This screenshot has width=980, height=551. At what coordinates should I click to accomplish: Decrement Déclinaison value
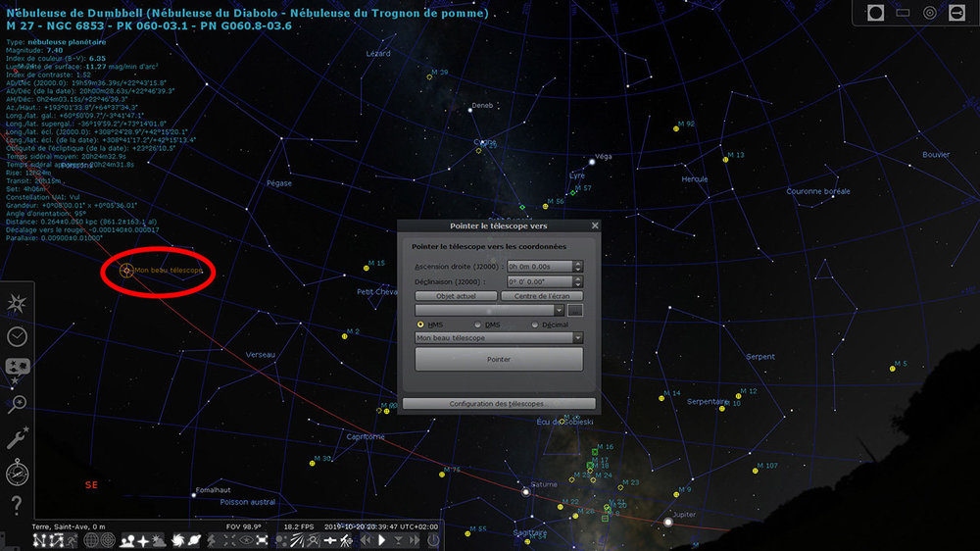[x=578, y=285]
